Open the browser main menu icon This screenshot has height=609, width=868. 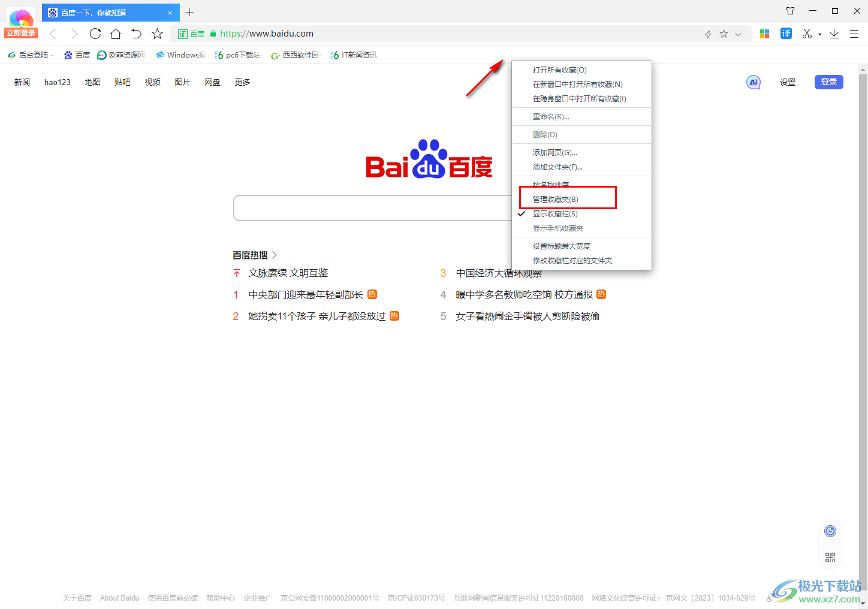tap(854, 34)
